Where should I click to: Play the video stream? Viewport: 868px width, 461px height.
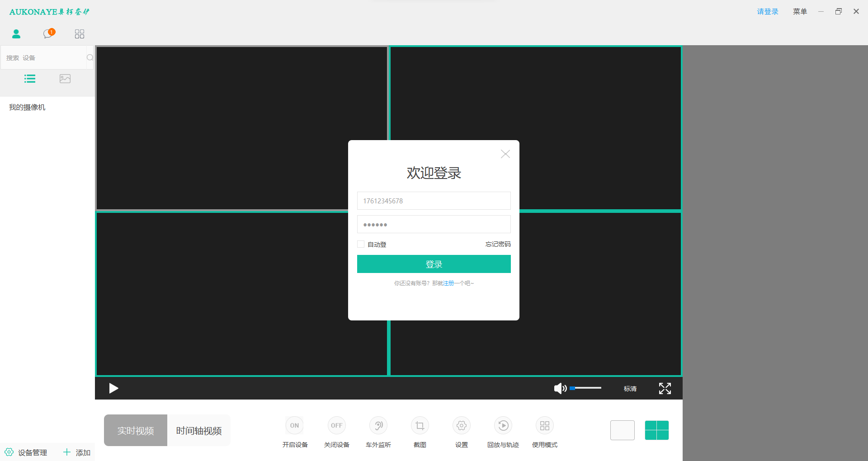[113, 388]
